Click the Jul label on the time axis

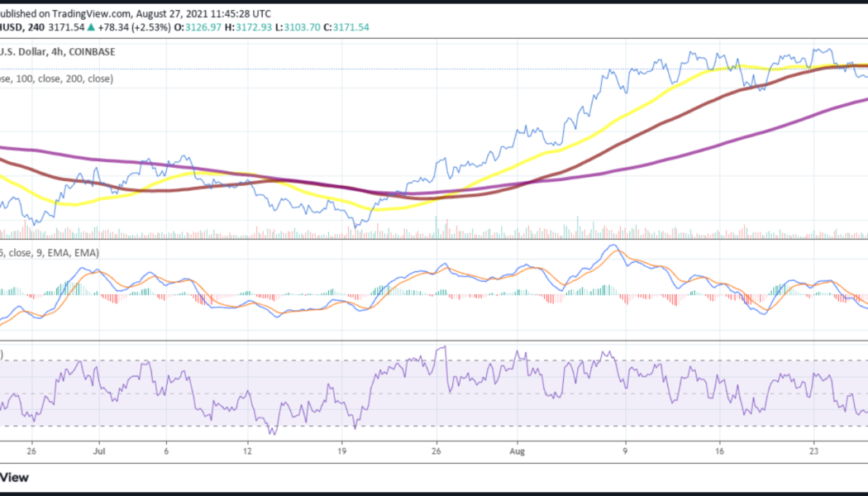coord(99,451)
